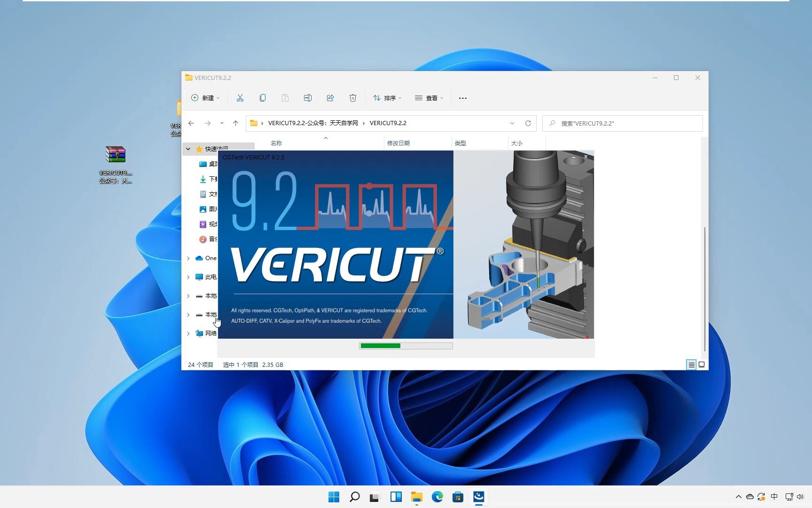Click the volume speaker tray icon

[x=800, y=497]
